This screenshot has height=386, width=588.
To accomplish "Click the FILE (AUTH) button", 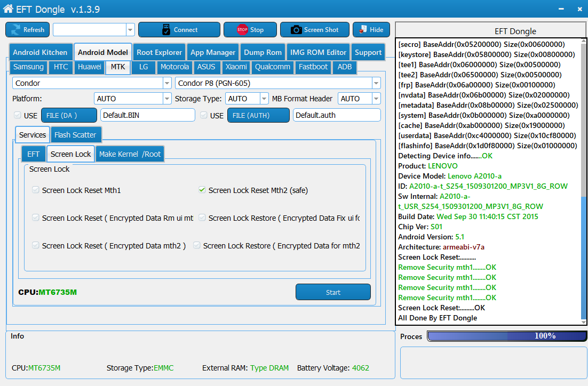I will (258, 115).
